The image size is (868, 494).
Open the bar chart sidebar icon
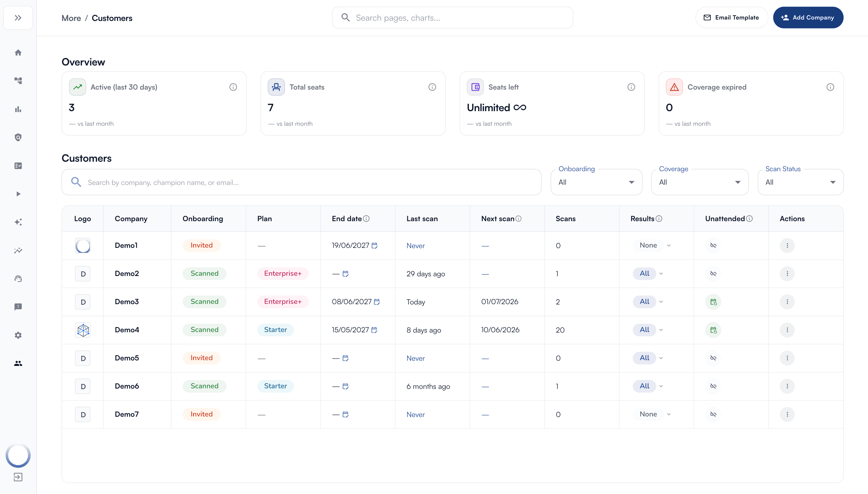point(18,109)
